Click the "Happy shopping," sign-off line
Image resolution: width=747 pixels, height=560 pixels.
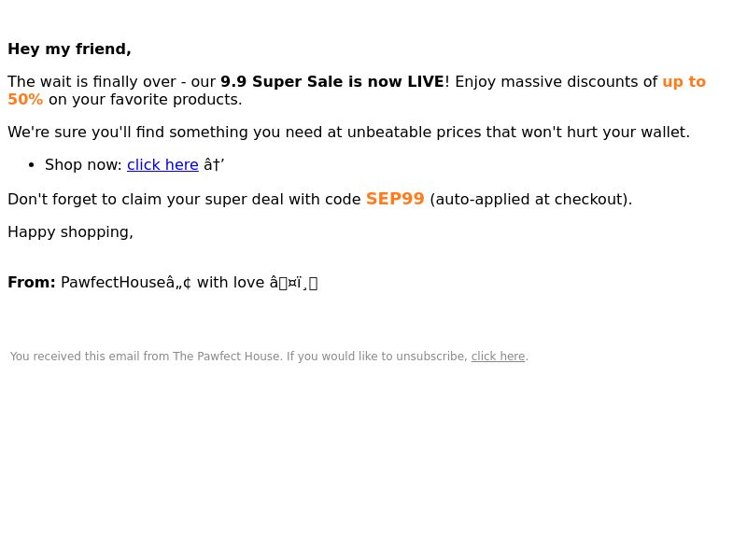tap(71, 231)
